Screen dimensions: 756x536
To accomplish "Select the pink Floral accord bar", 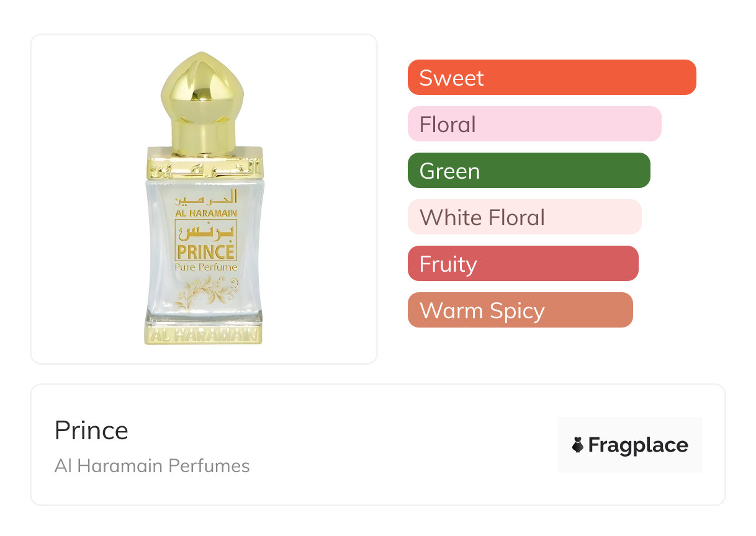I will pos(534,124).
